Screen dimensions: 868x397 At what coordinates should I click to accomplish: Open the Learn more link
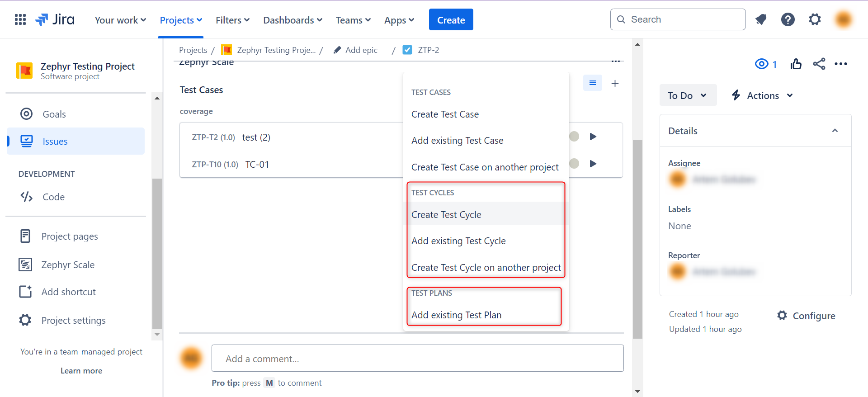(x=81, y=371)
